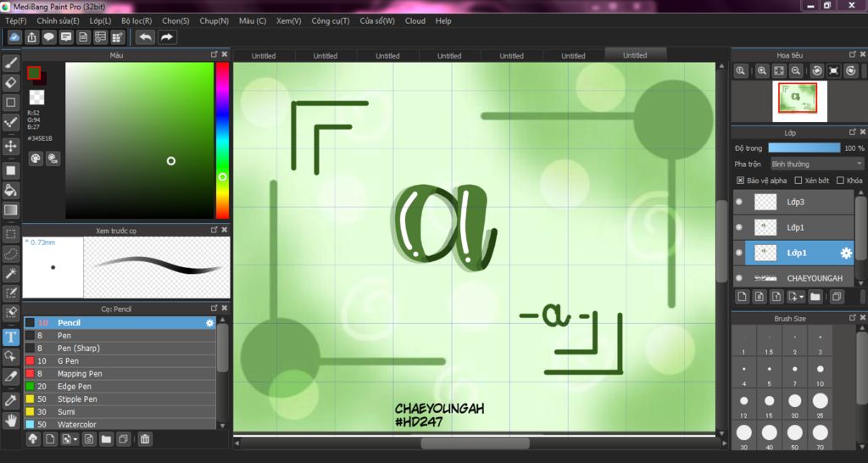This screenshot has width=868, height=463.
Task: Select the Lớp3 layer
Action: (x=793, y=202)
